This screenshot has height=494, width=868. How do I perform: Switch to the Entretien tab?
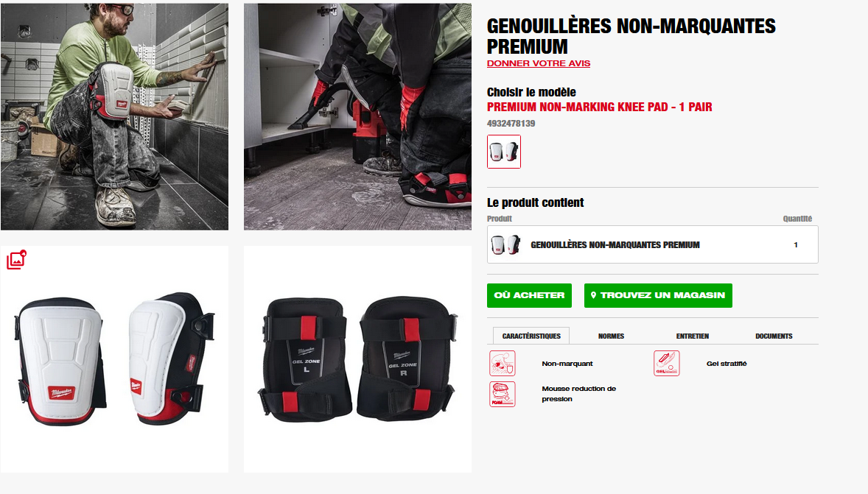pyautogui.click(x=693, y=336)
